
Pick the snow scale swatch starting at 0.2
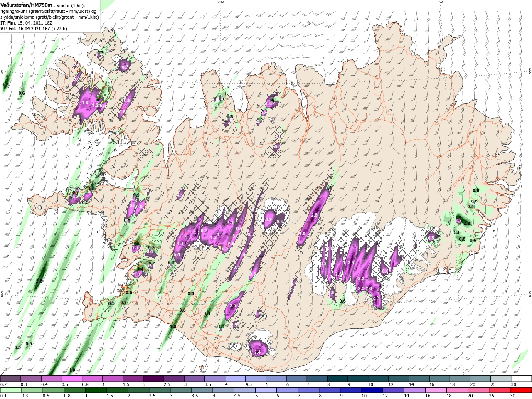pos(10,379)
